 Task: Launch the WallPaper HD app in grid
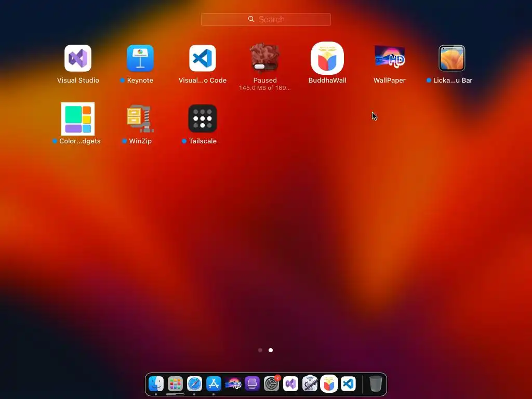click(390, 57)
